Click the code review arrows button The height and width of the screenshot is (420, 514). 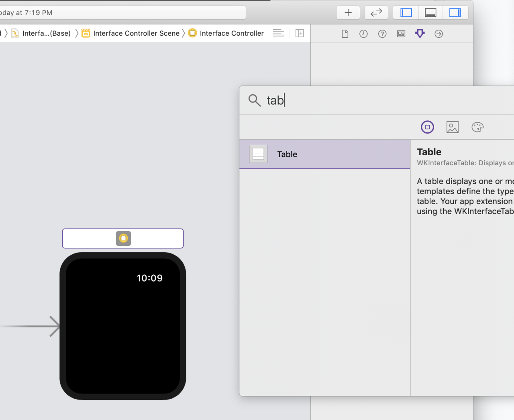click(376, 13)
